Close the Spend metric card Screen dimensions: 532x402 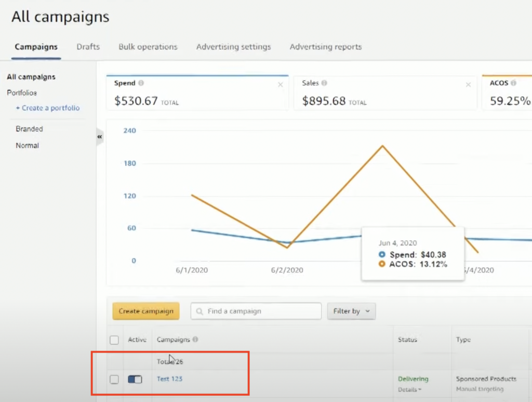281,85
